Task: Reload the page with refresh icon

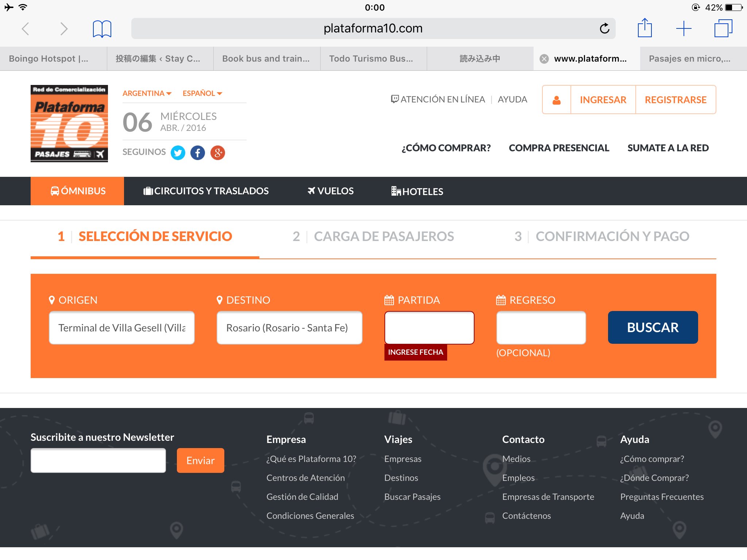Action: tap(604, 28)
